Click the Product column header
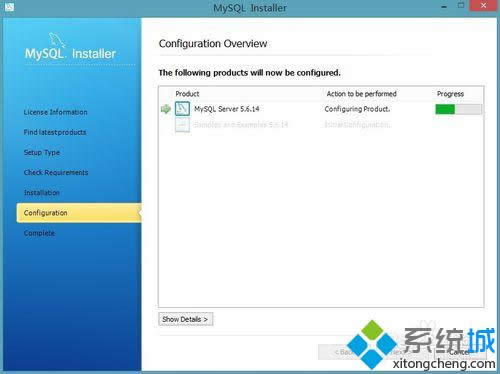 (187, 94)
